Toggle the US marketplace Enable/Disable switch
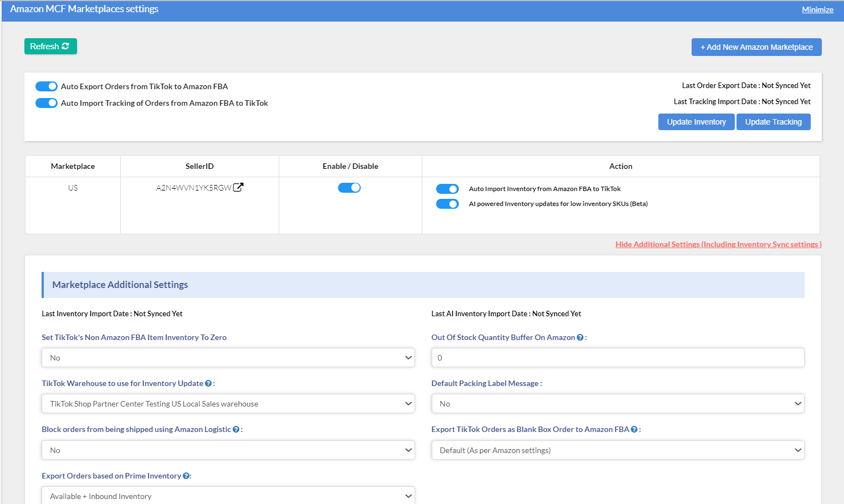 tap(349, 188)
